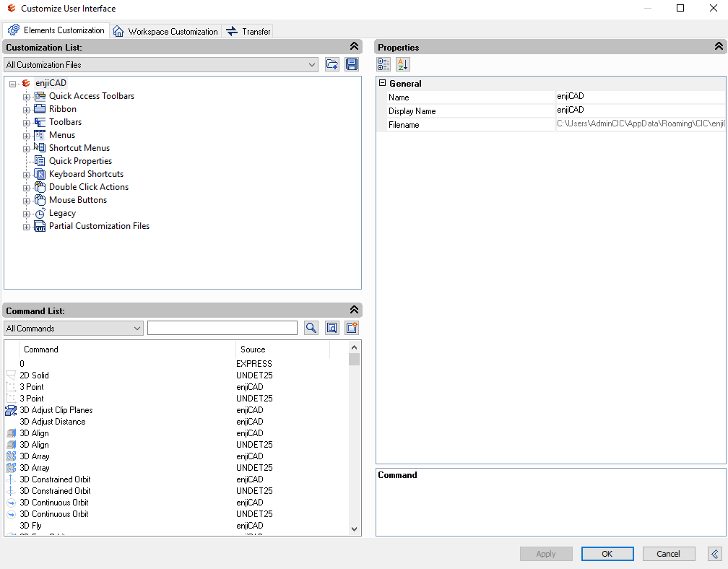This screenshot has height=569, width=728.
Task: Expand the Quick Access Toolbars node
Action: coord(27,97)
